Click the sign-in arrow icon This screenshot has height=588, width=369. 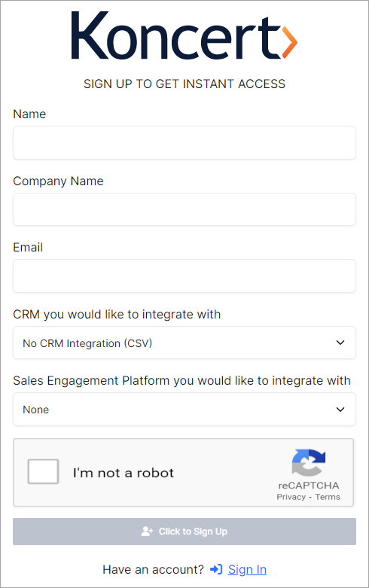click(x=216, y=569)
